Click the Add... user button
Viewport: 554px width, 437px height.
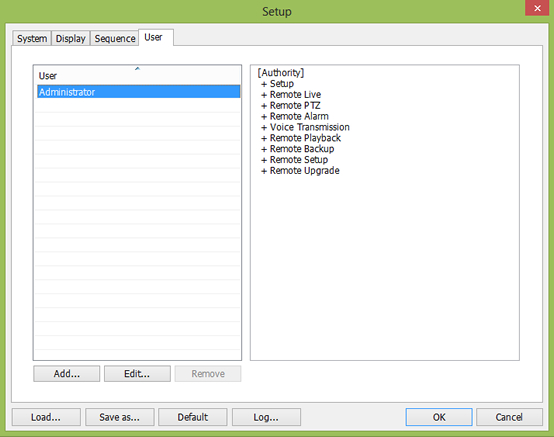tap(67, 374)
